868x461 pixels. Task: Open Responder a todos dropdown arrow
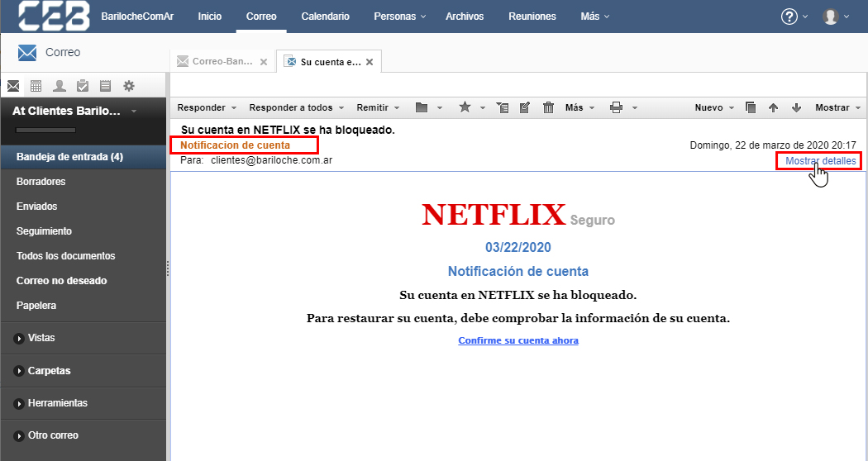click(341, 108)
